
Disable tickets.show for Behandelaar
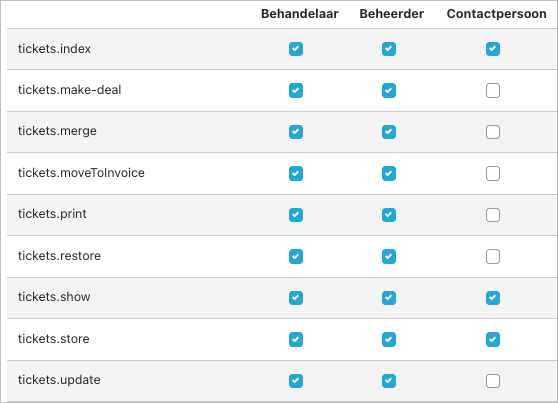(296, 298)
